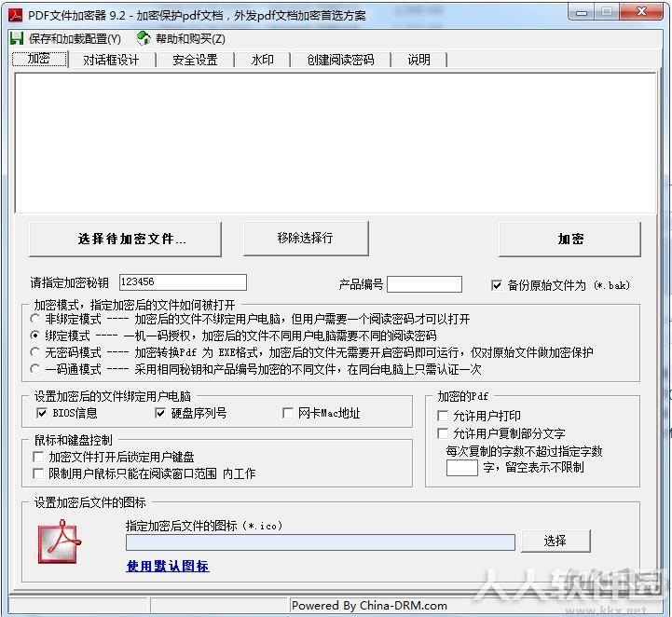
Task: Open the 创建阅读密码 tab
Action: click(340, 60)
